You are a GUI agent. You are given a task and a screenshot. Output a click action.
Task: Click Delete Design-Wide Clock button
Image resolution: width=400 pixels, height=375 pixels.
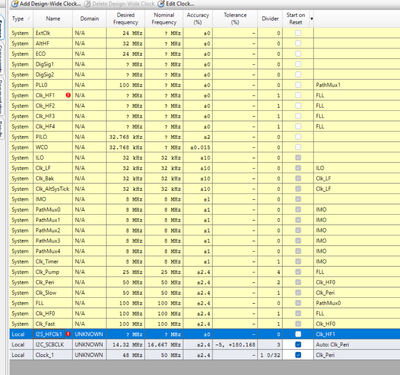coord(119,4)
